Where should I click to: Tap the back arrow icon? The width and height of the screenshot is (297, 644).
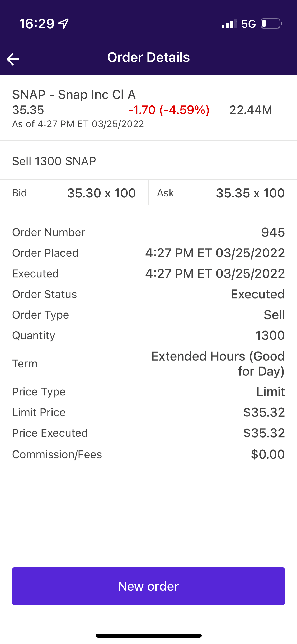click(13, 59)
